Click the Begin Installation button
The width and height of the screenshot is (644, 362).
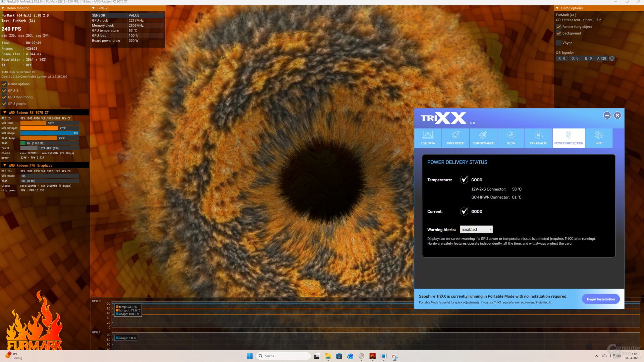600,299
